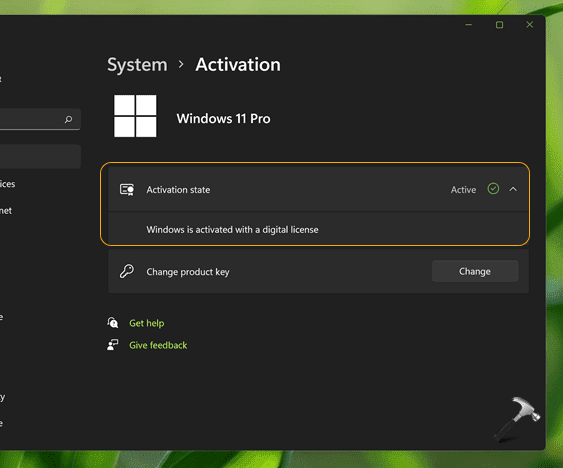
Task: Open the Get help link
Action: tap(146, 323)
